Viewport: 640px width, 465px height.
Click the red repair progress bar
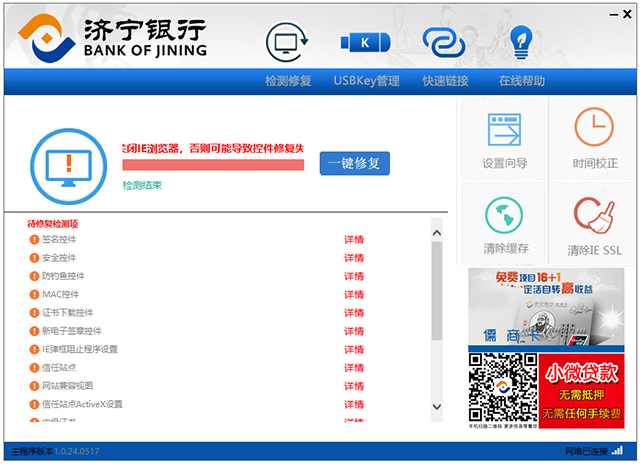pyautogui.click(x=213, y=165)
